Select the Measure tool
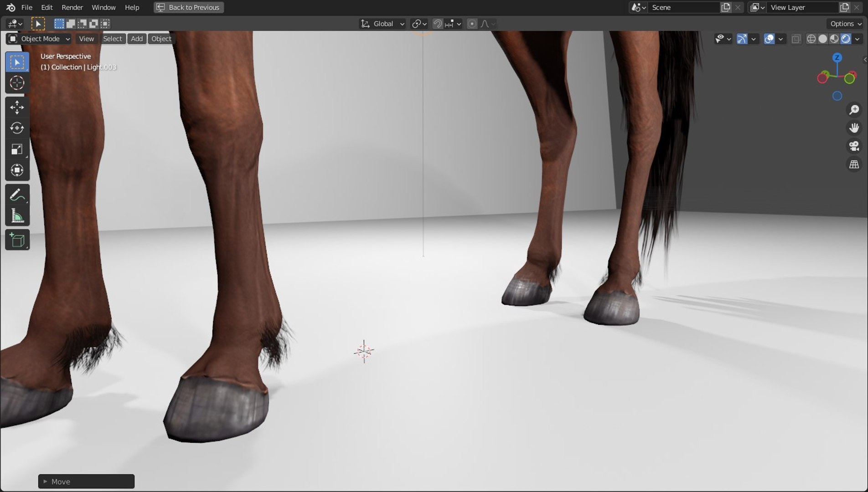This screenshot has height=492, width=868. coord(17,216)
